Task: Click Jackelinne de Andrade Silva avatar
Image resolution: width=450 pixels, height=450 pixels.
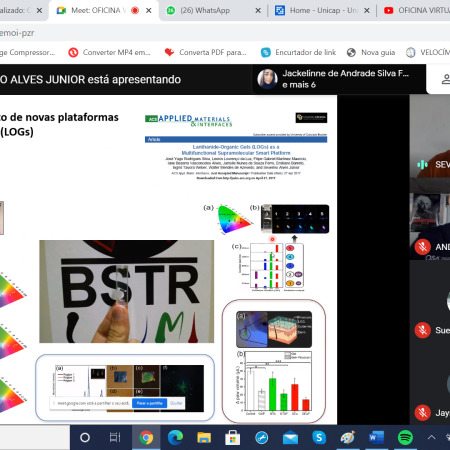Action: tap(267, 79)
